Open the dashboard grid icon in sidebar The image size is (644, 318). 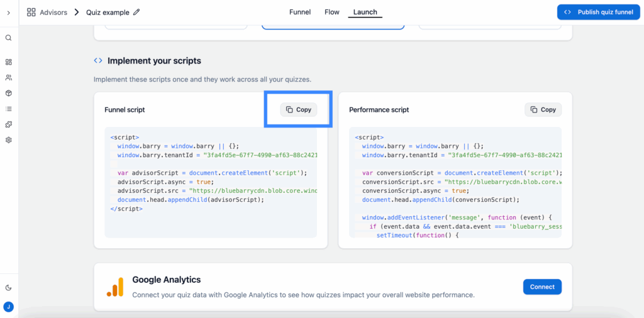coord(9,62)
